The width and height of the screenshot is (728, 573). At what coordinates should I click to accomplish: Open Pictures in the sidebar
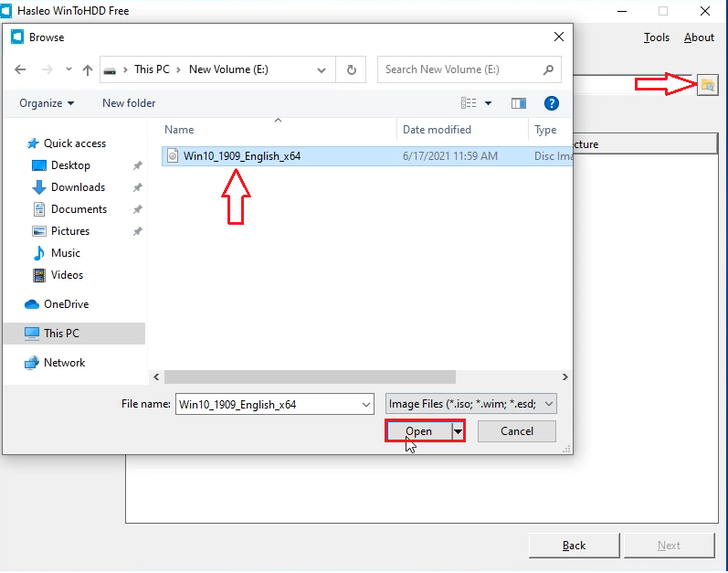(70, 231)
